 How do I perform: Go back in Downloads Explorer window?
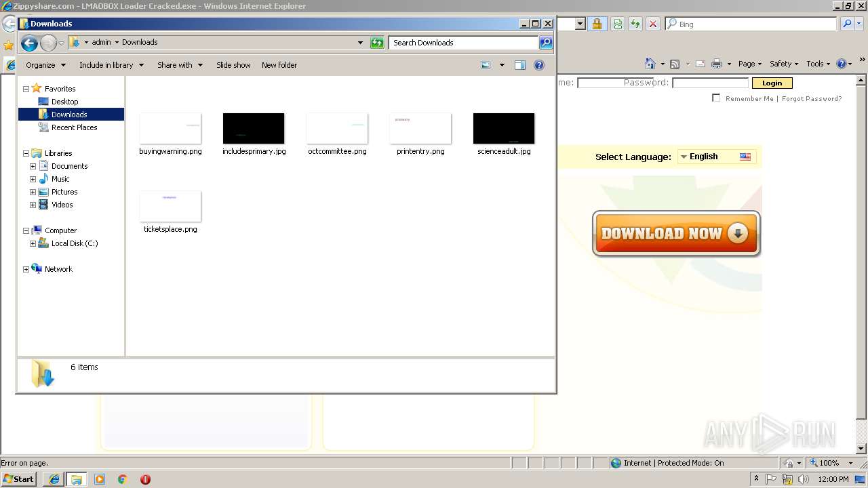tap(29, 43)
